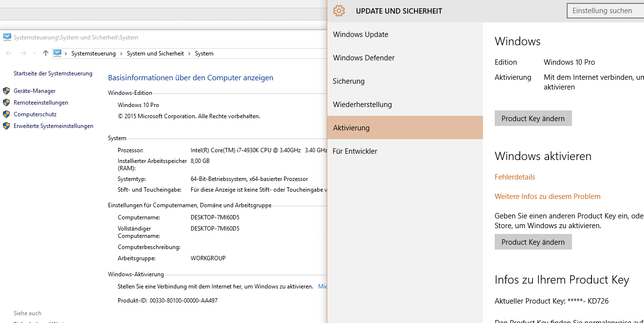Image resolution: width=644 pixels, height=323 pixels.
Task: Go back with the left arrow
Action: [x=9, y=53]
